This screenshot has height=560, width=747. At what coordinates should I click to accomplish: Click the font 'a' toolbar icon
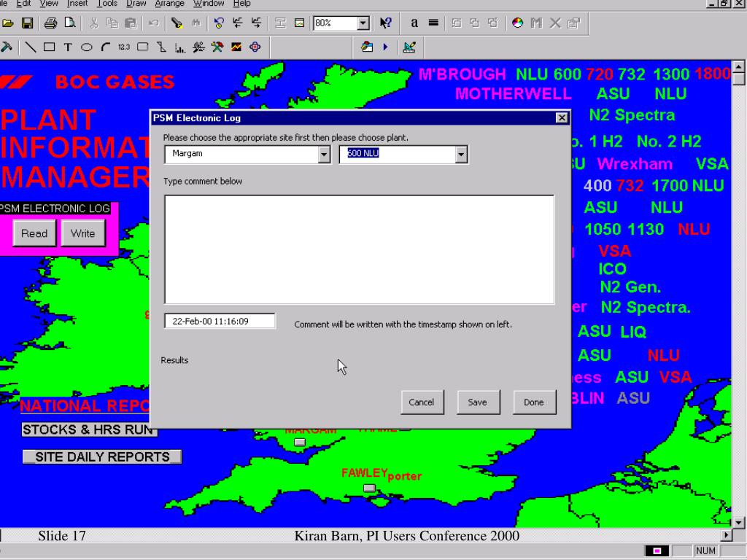click(x=414, y=23)
